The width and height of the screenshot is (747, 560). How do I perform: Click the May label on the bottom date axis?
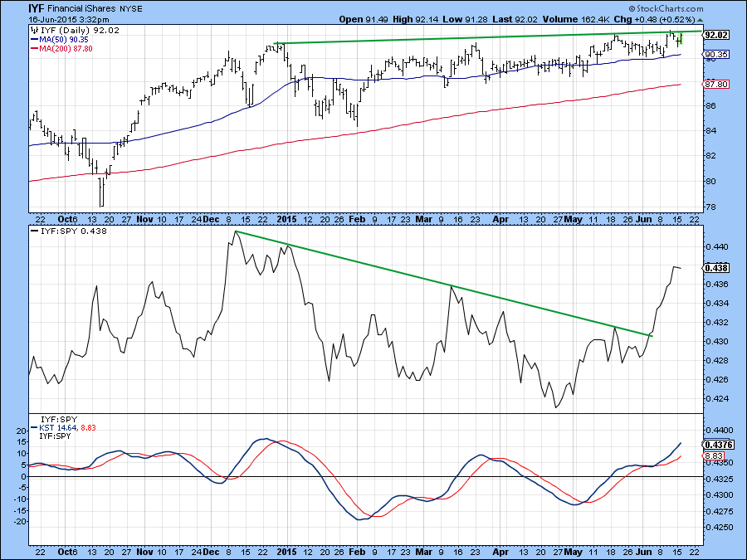[x=573, y=552]
